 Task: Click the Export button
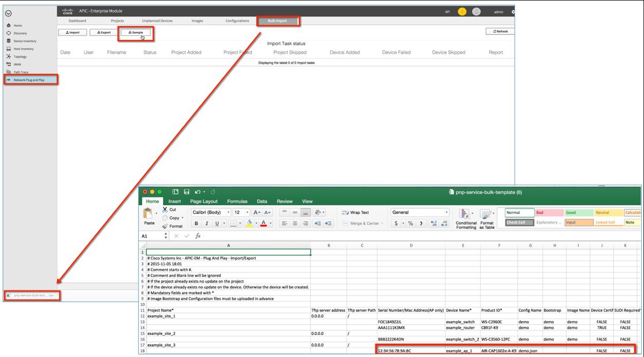(104, 32)
